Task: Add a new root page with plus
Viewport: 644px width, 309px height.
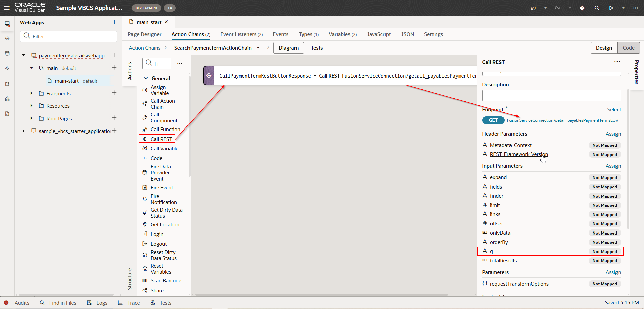Action: pos(114,118)
